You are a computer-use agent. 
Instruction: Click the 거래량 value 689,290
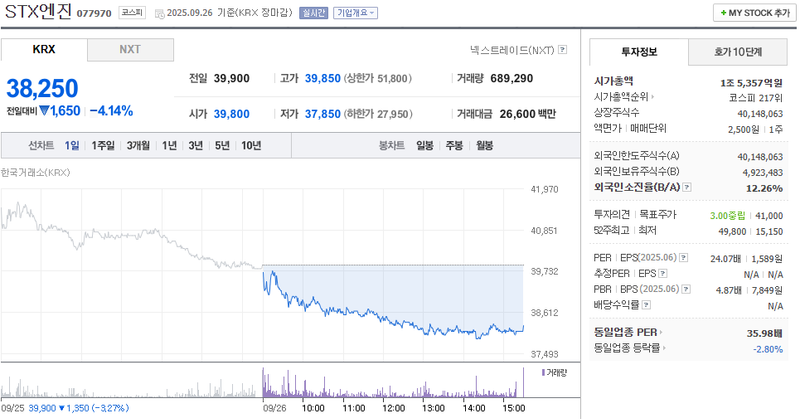[x=512, y=78]
